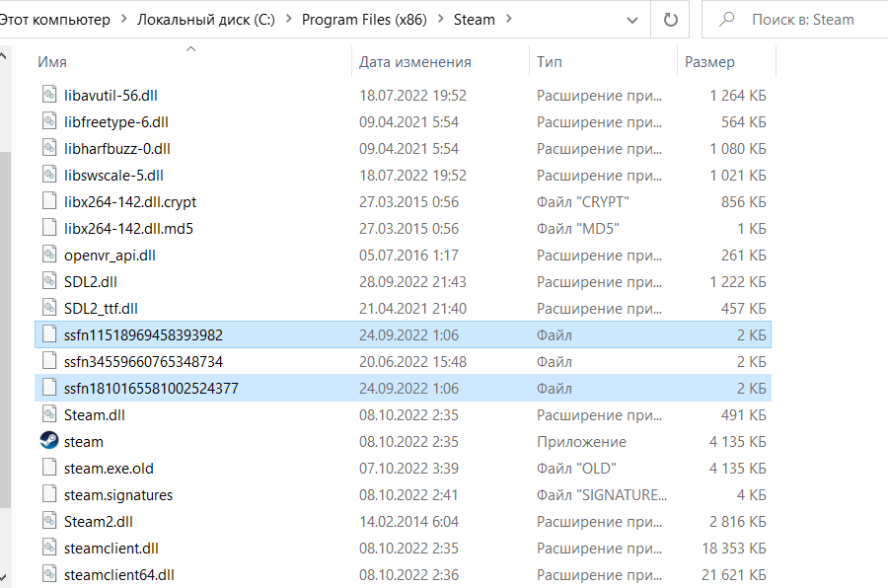Expand the chevron after Этот компьютер
This screenshot has width=888, height=588.
[123, 20]
